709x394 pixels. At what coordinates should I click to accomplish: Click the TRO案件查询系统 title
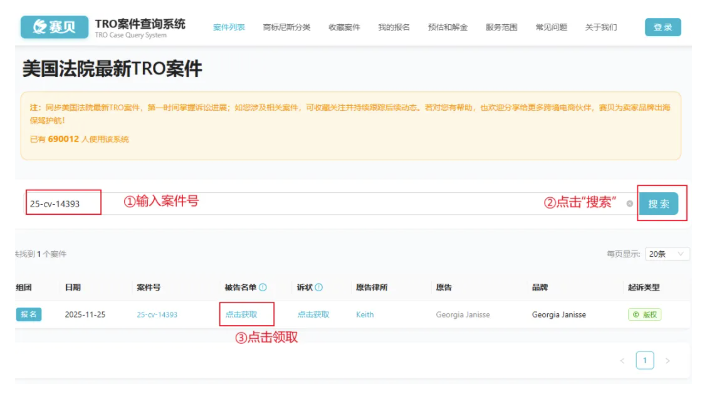tap(140, 24)
